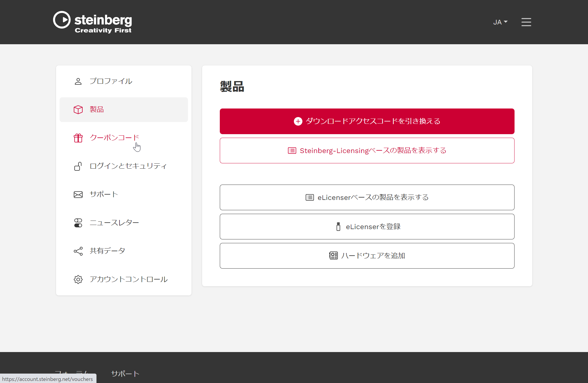This screenshot has width=588, height=383.
Task: Show Steinberg-Licensing based products
Action: [x=367, y=151]
